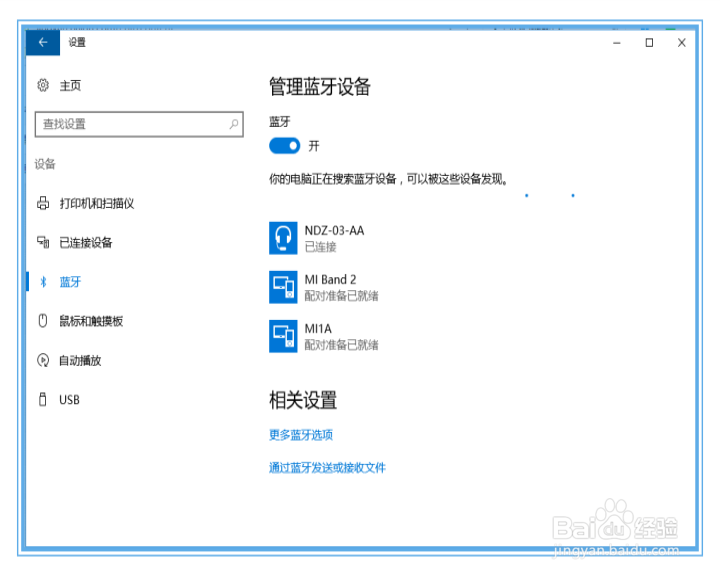Screen dimensions: 720x576
Task: Select NDZ-03-AA device name
Action: click(x=335, y=230)
